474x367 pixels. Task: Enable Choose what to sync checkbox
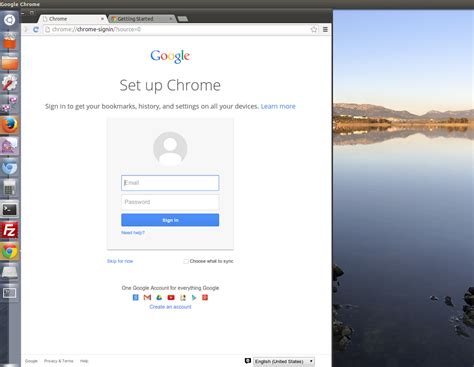click(x=186, y=261)
